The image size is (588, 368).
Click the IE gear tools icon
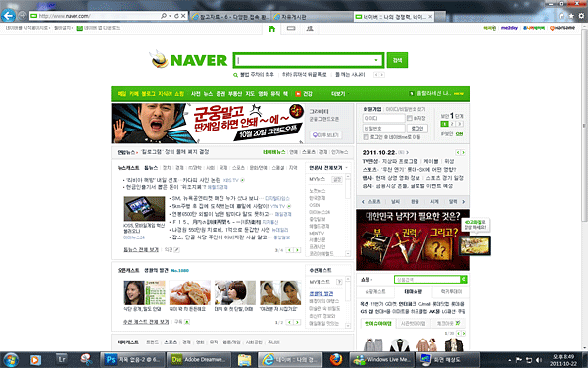pyautogui.click(x=581, y=16)
